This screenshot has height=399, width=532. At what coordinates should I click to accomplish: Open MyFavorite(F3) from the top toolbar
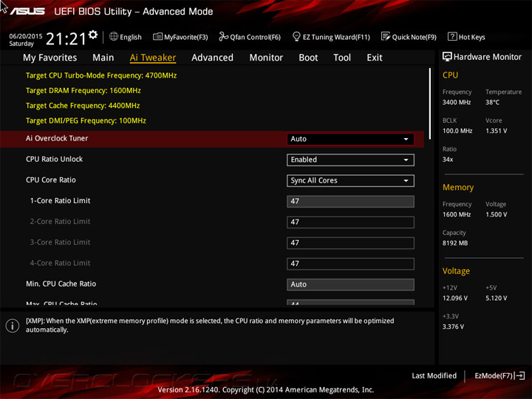(x=180, y=37)
